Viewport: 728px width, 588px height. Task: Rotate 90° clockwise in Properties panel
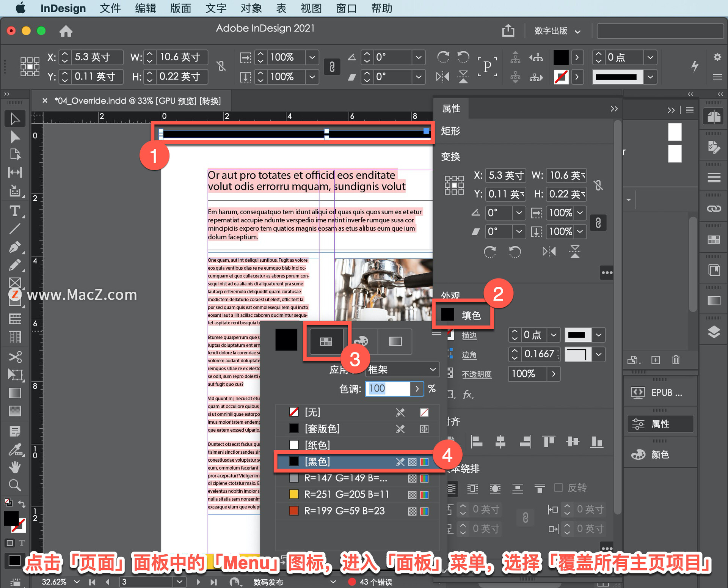pos(490,252)
